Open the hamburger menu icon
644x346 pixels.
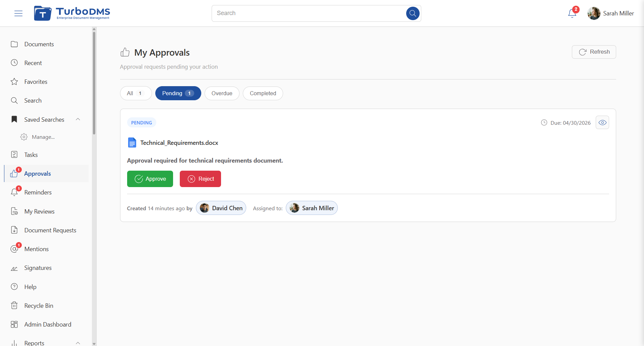click(18, 13)
